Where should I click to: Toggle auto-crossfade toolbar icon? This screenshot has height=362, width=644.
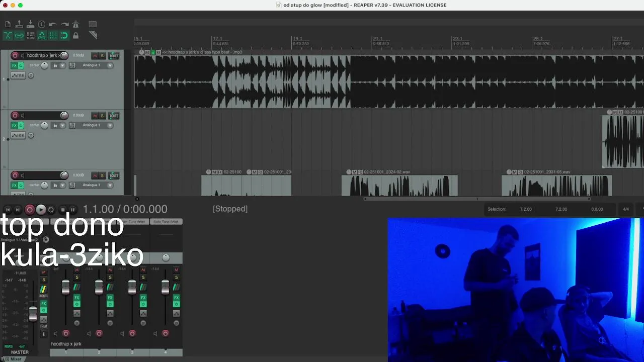coord(8,36)
